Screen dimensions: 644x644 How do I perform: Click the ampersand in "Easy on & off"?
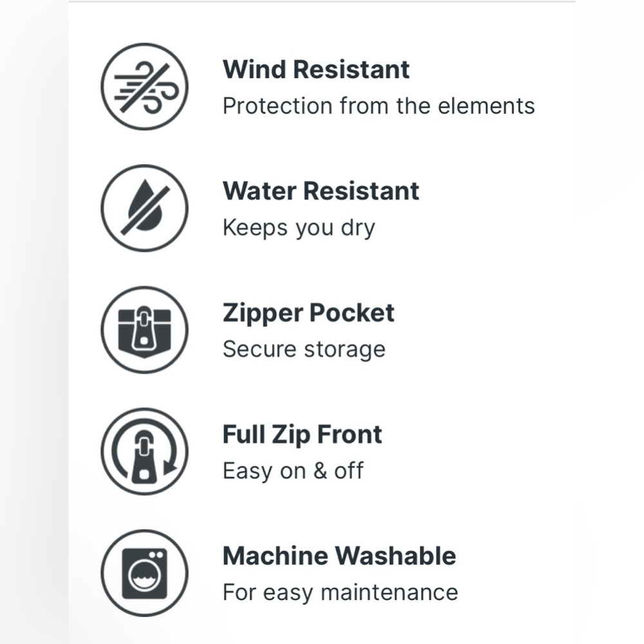pyautogui.click(x=320, y=471)
